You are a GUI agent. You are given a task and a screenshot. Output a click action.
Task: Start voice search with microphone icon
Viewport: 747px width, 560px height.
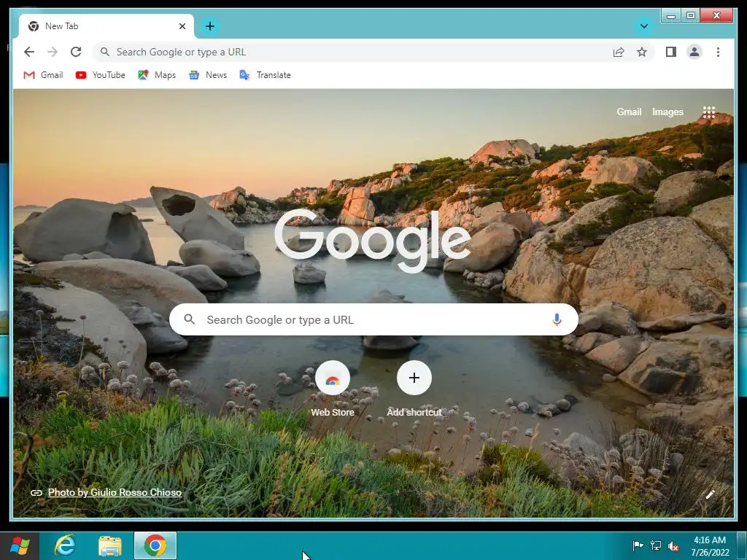point(557,319)
